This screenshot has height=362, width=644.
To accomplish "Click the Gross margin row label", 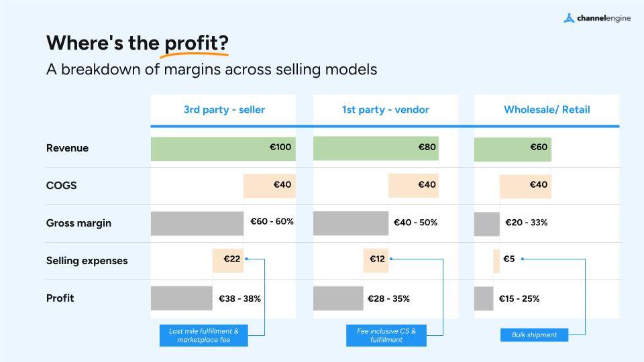I will click(x=78, y=223).
